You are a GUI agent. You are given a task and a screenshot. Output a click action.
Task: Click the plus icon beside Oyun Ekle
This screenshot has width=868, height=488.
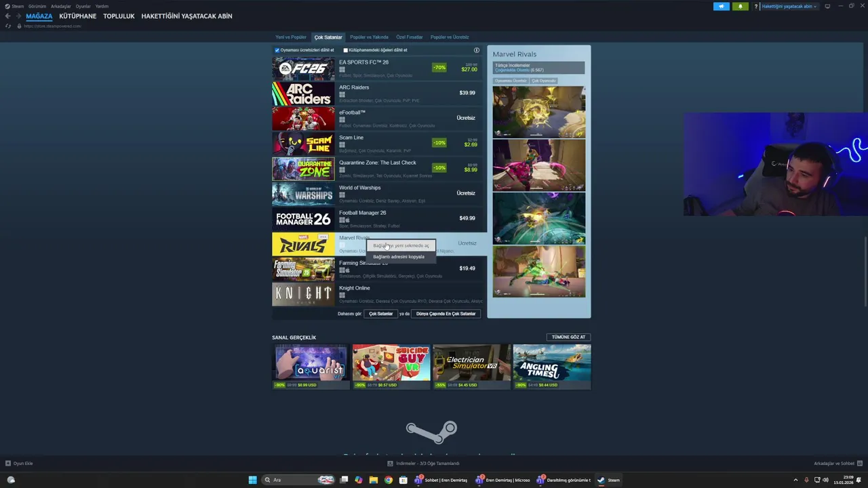click(8, 464)
